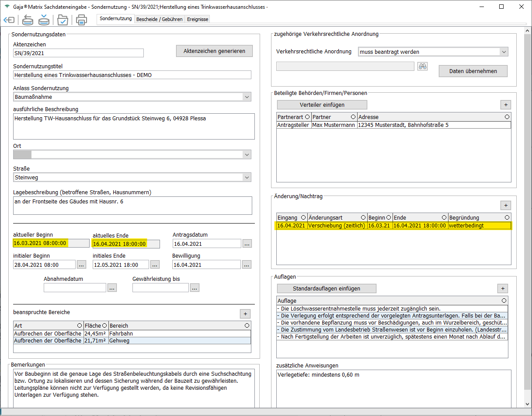Open the Ereignisse tab
This screenshot has width=532, height=416.
point(198,19)
